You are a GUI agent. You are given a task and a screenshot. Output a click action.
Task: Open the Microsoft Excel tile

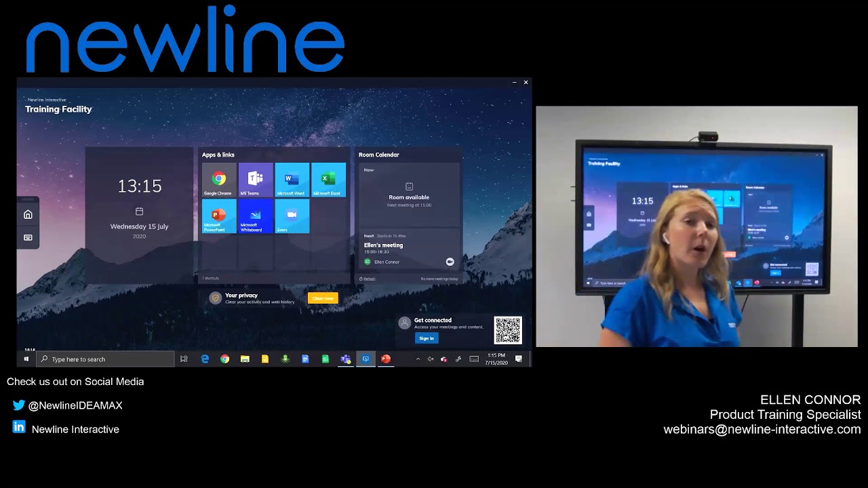tap(328, 180)
